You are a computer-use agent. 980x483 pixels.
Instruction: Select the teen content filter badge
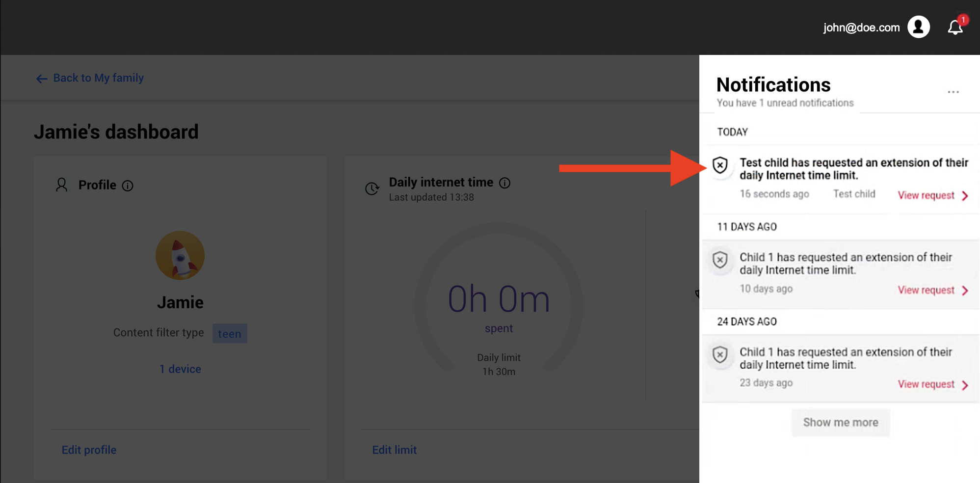coord(229,333)
